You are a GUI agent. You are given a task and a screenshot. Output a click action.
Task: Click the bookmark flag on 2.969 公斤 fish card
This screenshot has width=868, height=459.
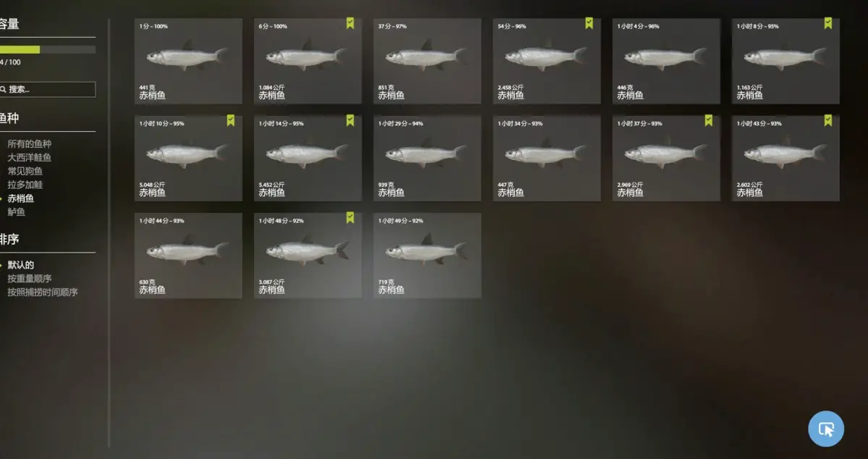708,121
